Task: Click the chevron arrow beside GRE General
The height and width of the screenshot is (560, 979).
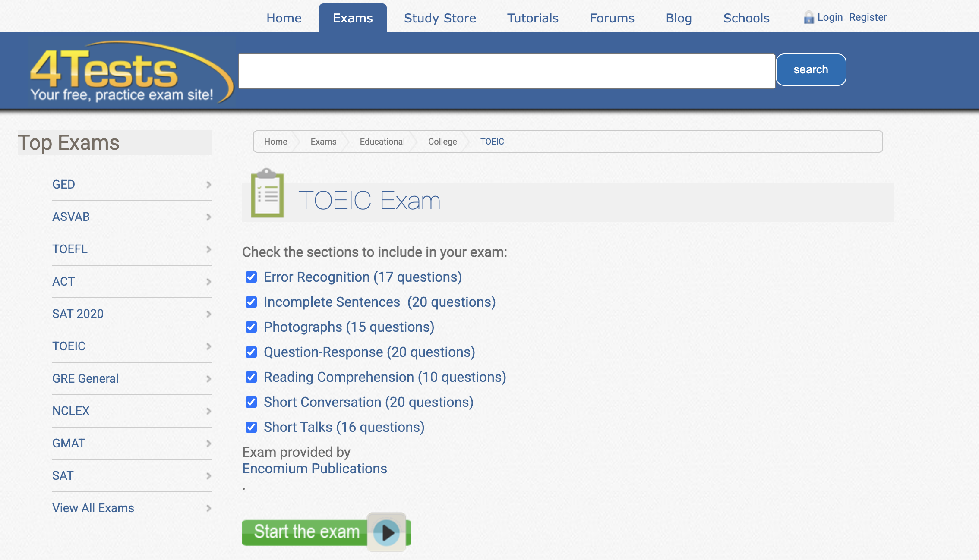Action: click(208, 379)
